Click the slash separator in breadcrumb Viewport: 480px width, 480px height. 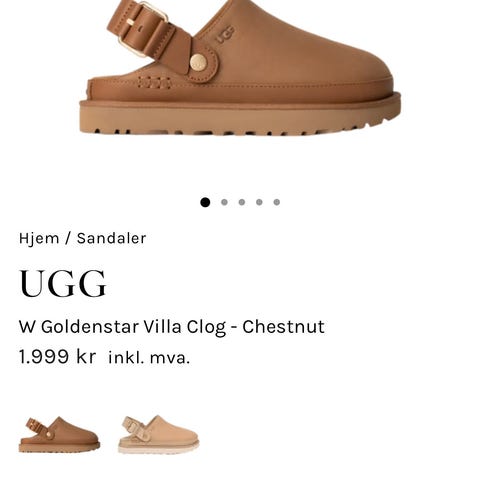pyautogui.click(x=68, y=239)
